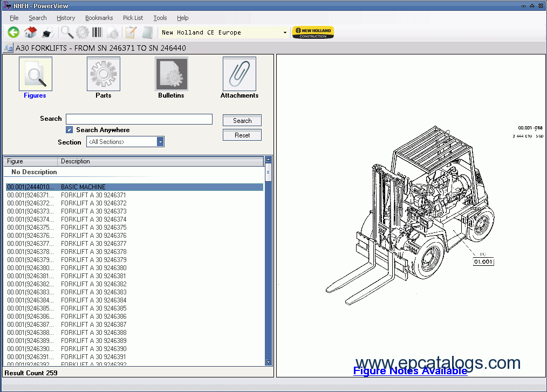Select row FORKLIFT A 30 9246390
This screenshot has width=547, height=392.
point(135,349)
